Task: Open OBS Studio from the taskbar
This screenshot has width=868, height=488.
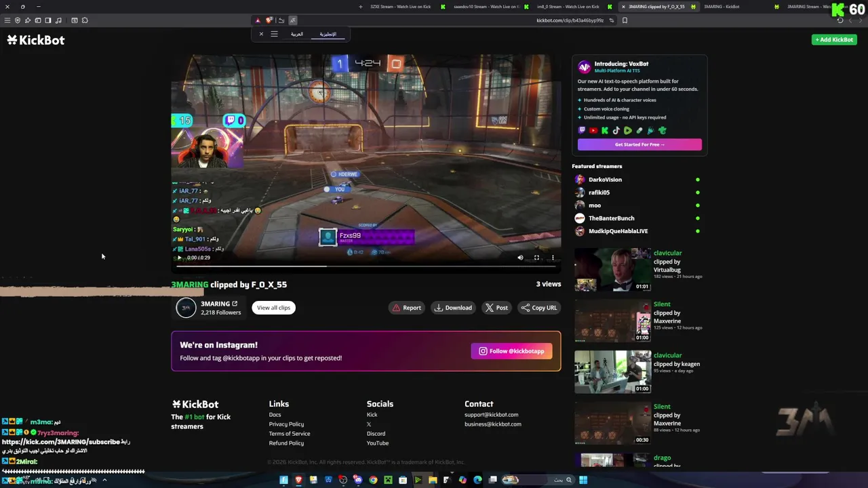Action: pos(343,480)
